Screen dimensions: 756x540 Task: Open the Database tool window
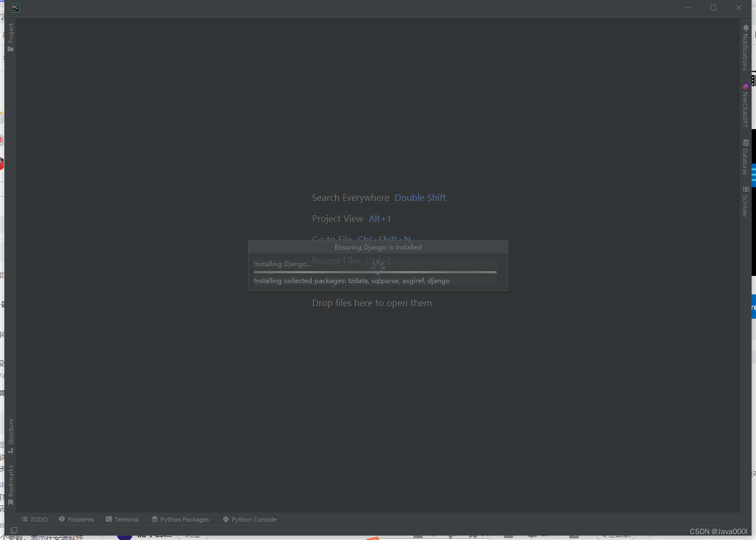coord(745,157)
